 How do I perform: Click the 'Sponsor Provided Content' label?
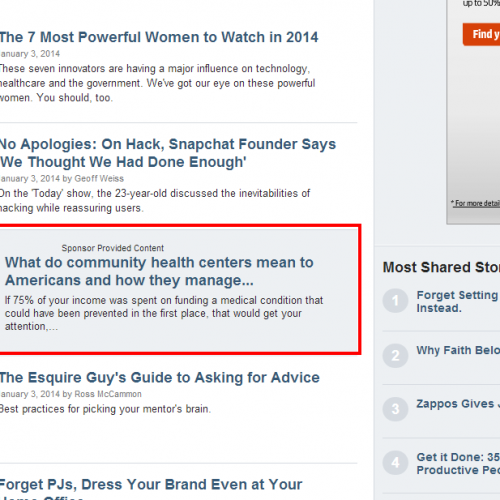tap(113, 248)
